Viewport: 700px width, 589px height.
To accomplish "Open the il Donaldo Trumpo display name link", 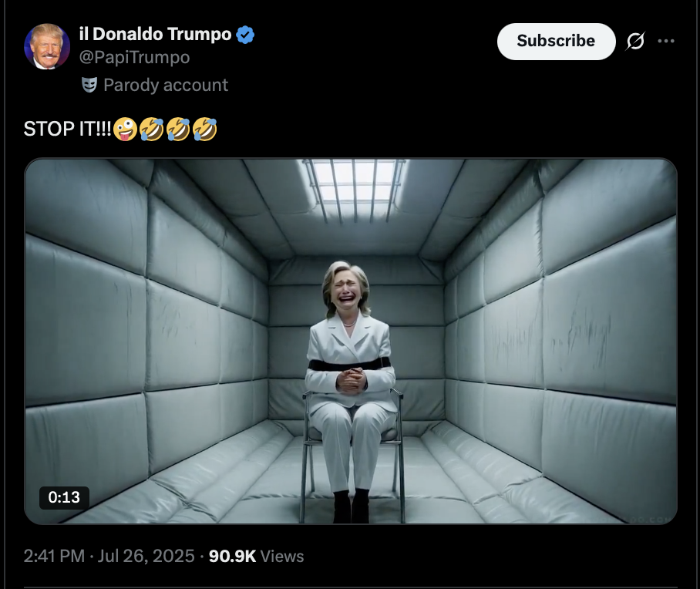I will [x=156, y=35].
